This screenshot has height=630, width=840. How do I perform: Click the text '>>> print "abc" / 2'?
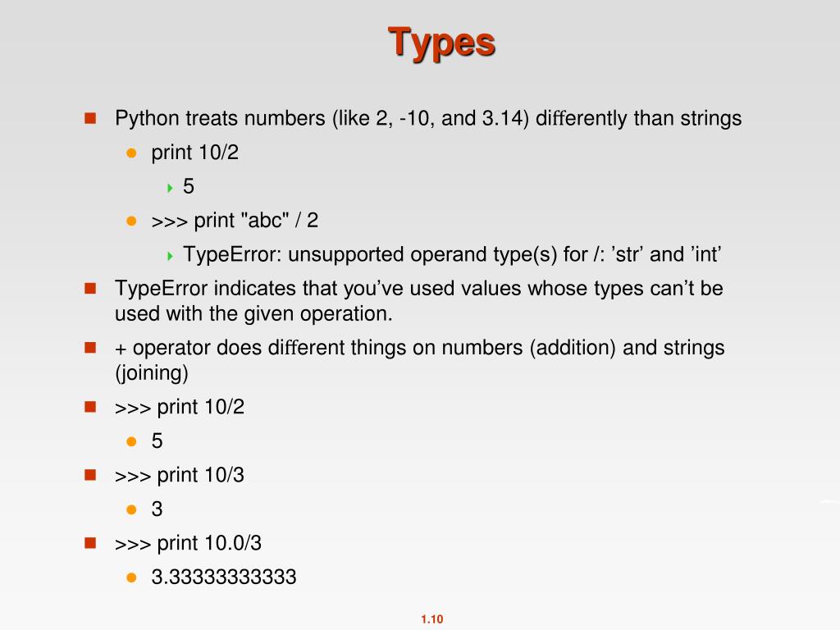[235, 221]
